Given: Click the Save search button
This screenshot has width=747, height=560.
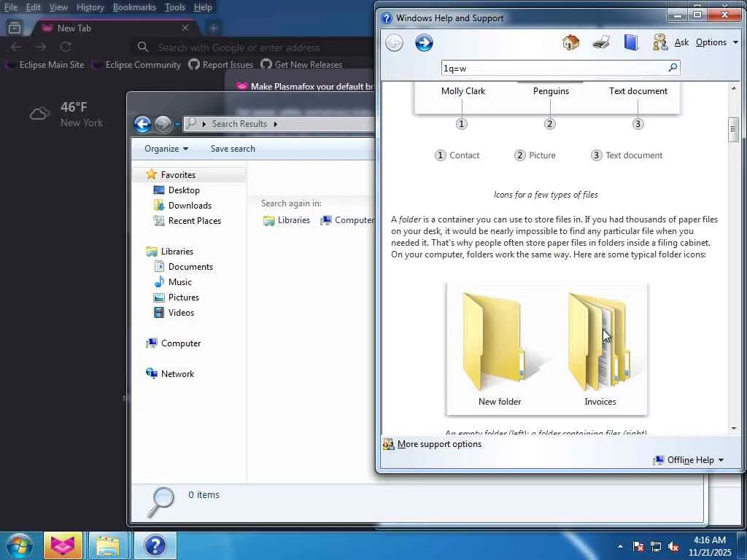Looking at the screenshot, I should click(x=233, y=149).
